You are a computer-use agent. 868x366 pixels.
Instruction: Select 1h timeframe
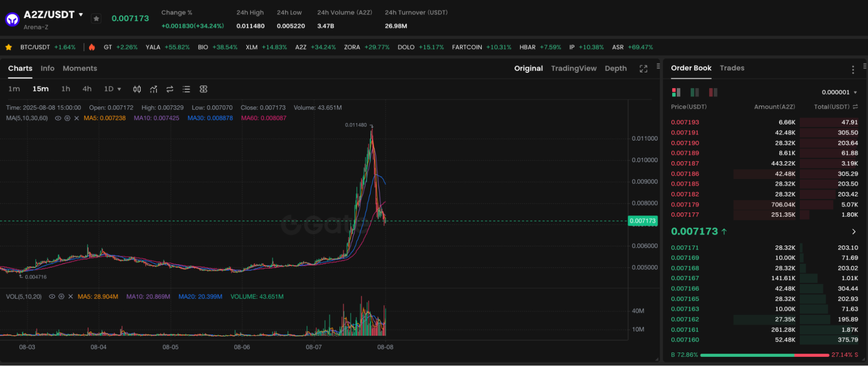(x=66, y=89)
